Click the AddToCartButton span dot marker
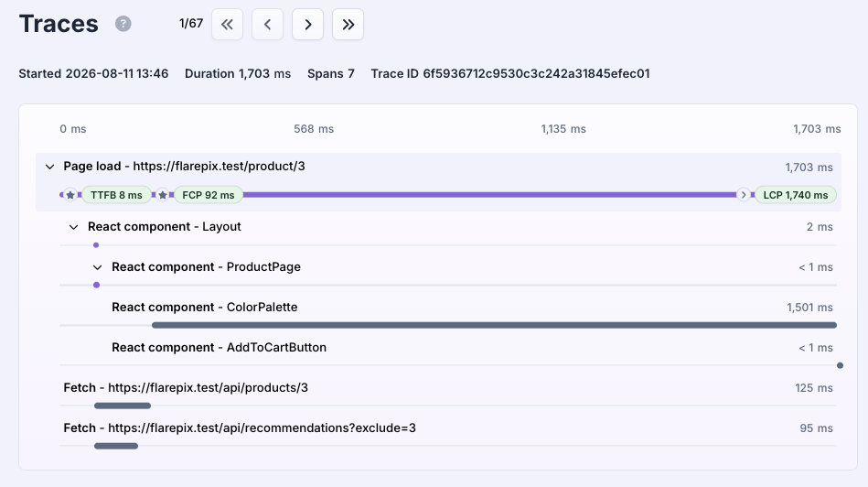This screenshot has height=487, width=868. pos(840,365)
